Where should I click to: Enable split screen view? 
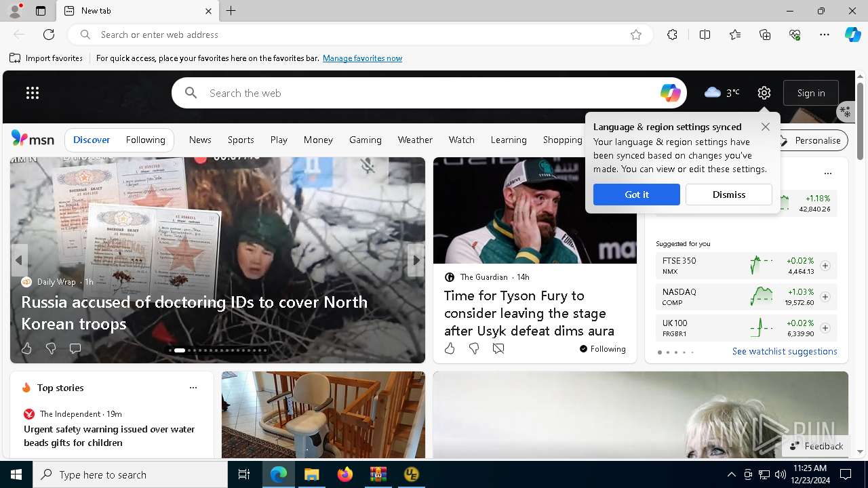pos(705,35)
